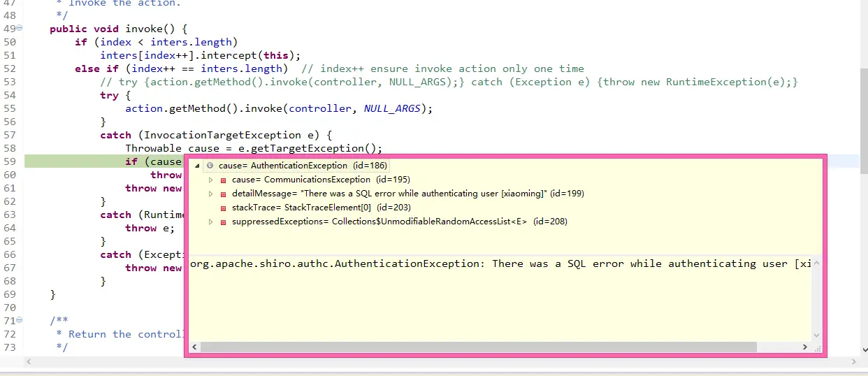This screenshot has height=376, width=868.
Task: Click the popup scrollbar's right arrow
Action: (805, 347)
